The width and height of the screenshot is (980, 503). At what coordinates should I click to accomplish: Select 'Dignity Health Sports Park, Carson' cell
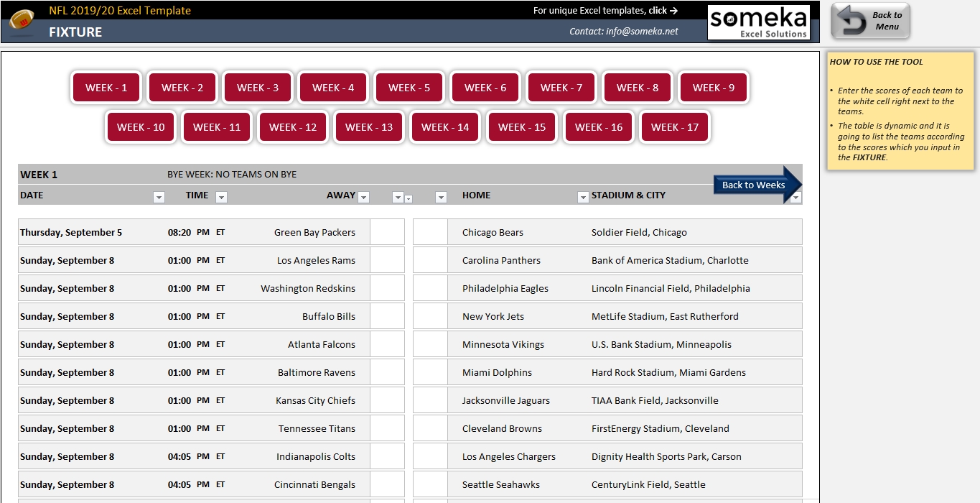coord(666,456)
